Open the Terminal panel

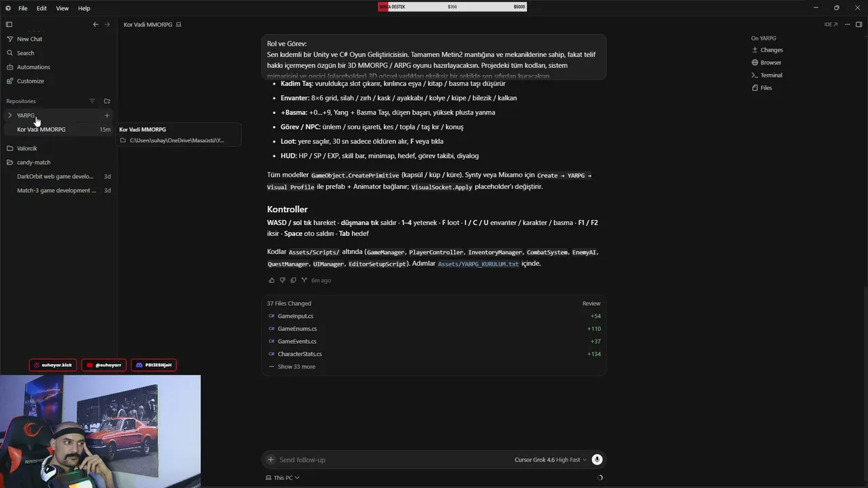767,75
